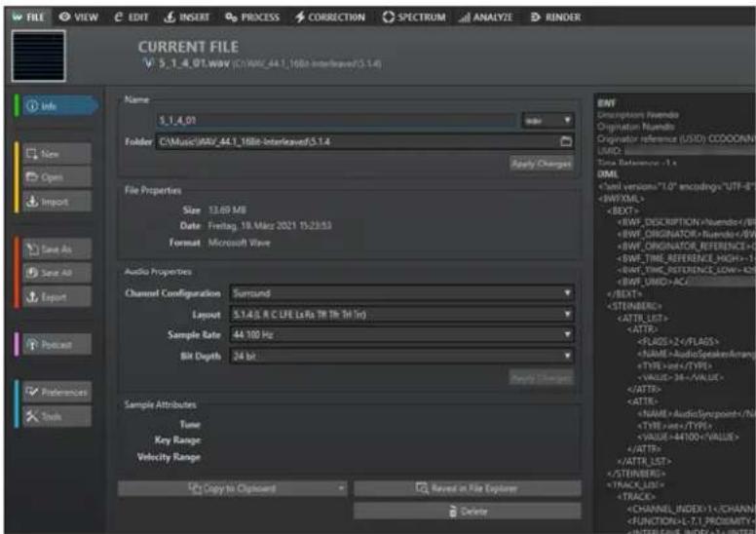
Task: Click the Export button in sidebar
Action: click(57, 296)
